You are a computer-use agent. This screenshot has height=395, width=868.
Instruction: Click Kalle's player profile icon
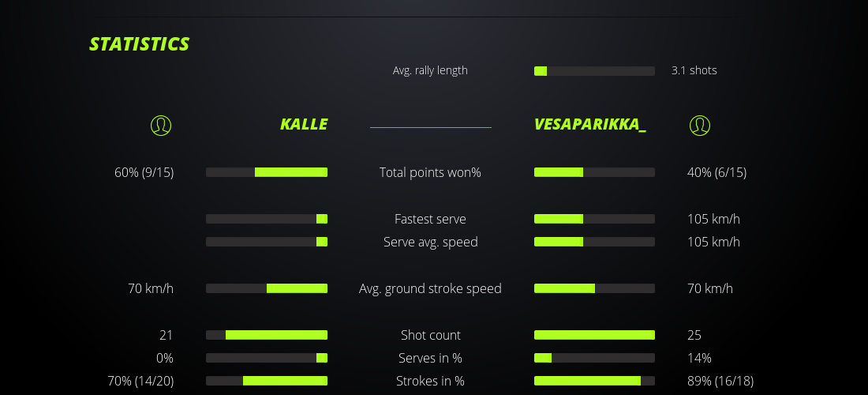(161, 125)
